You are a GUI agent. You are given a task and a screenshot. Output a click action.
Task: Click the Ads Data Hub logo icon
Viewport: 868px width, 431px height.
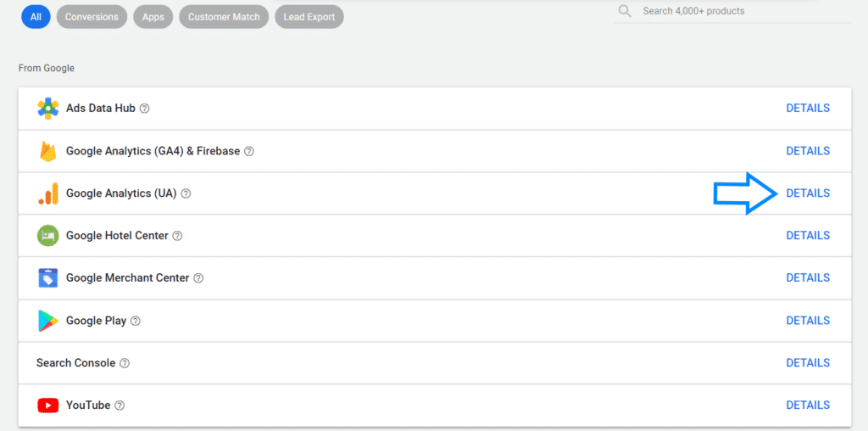[x=48, y=109]
